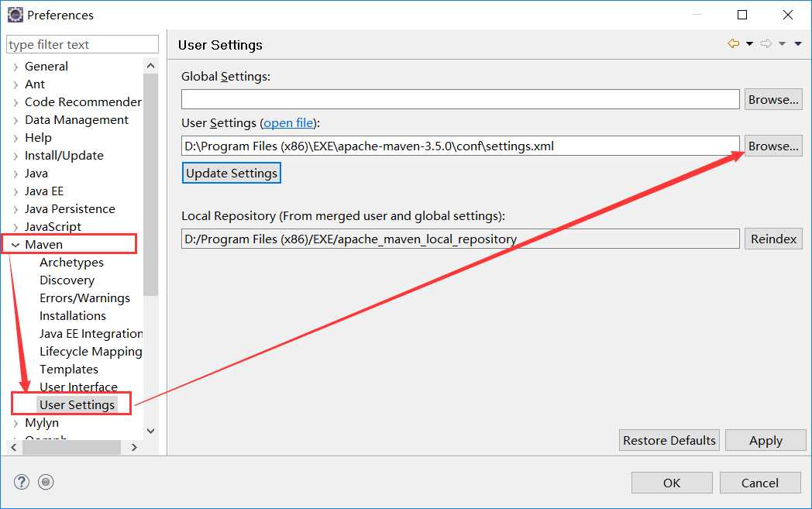Click the horizontal scroll left arrow

[14, 447]
